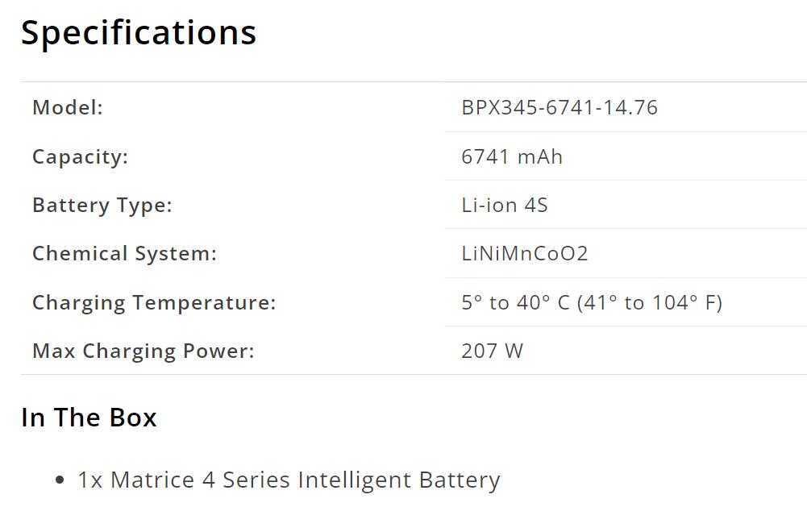
Task: Click the '1x' quantity in the list item
Action: (x=90, y=480)
